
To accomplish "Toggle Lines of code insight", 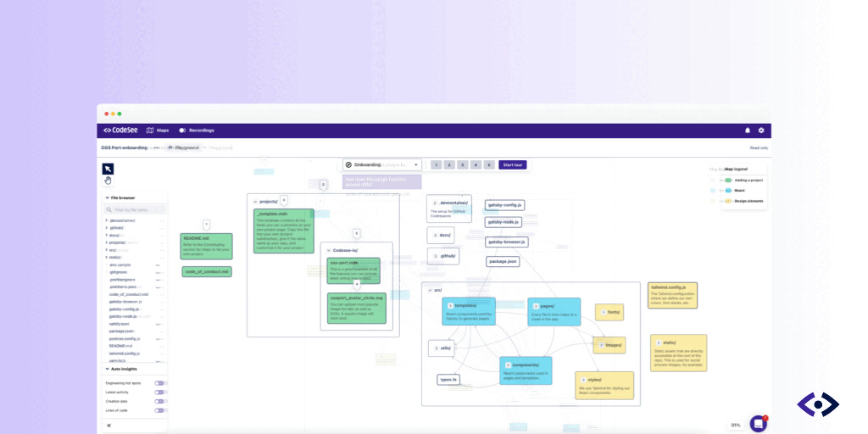I will [160, 410].
